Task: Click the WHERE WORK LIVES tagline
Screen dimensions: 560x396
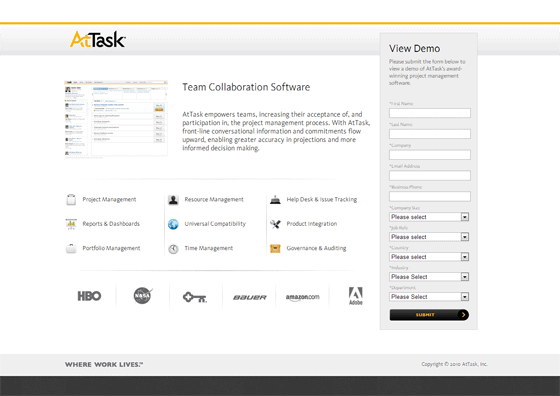Action: tap(104, 365)
